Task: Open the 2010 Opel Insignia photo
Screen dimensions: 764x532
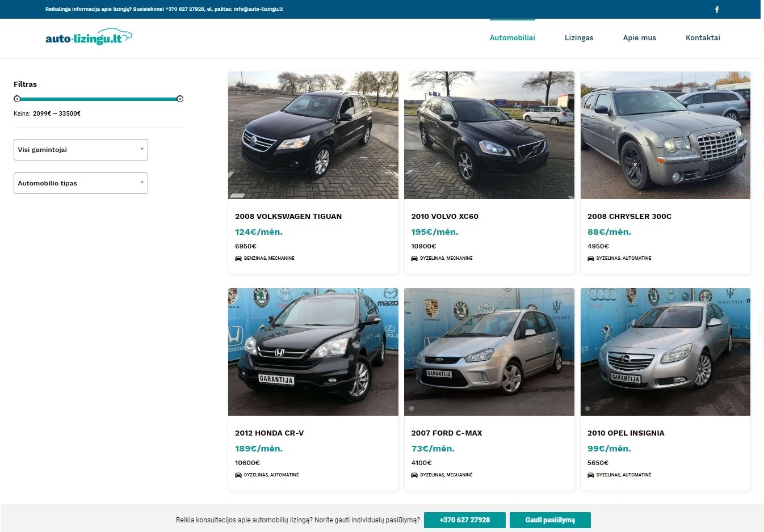Action: 665,352
